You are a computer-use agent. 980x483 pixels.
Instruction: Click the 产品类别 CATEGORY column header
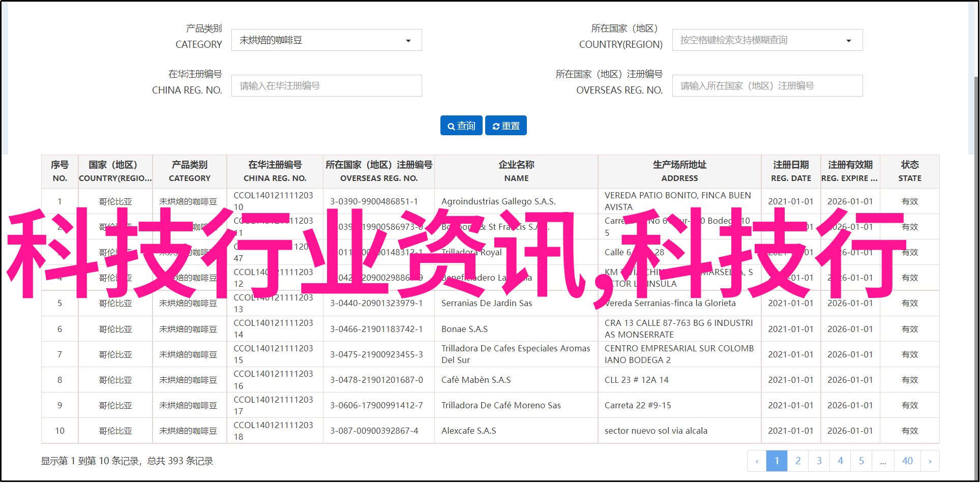[190, 171]
